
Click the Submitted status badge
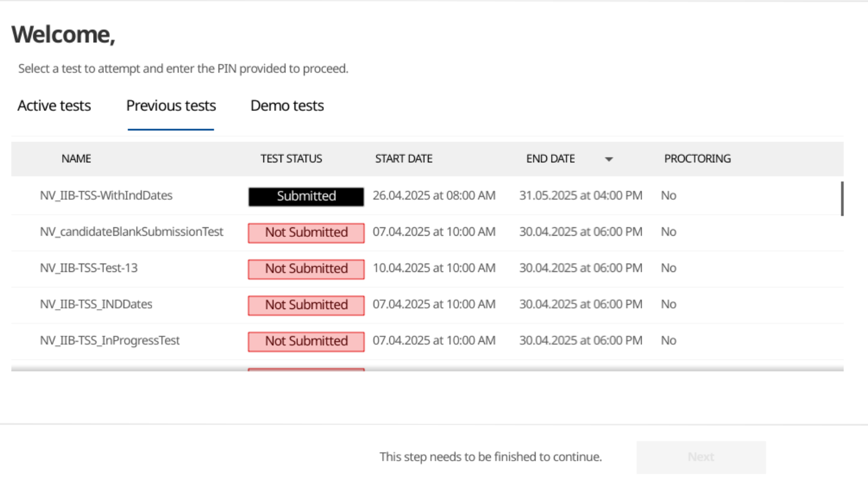tap(306, 196)
